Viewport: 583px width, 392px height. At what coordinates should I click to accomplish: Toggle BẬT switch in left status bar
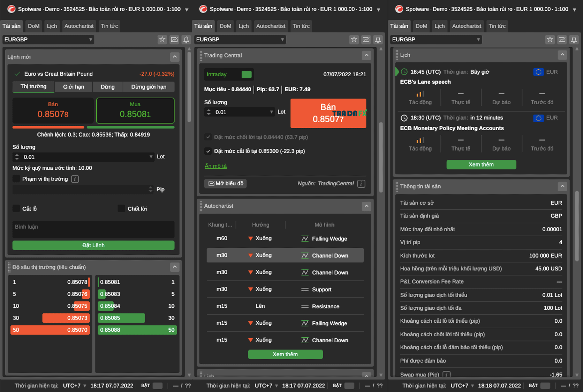[158, 386]
